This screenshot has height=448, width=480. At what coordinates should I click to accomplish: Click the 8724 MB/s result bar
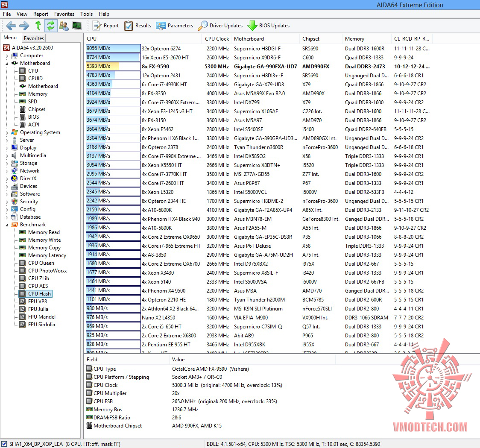[x=113, y=57]
